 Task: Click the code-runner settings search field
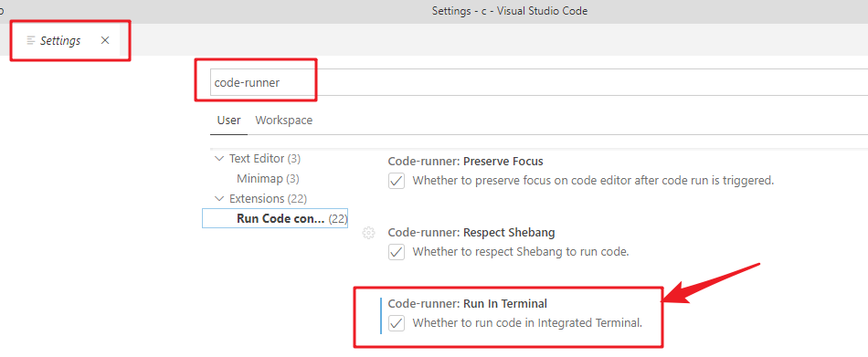click(x=539, y=82)
